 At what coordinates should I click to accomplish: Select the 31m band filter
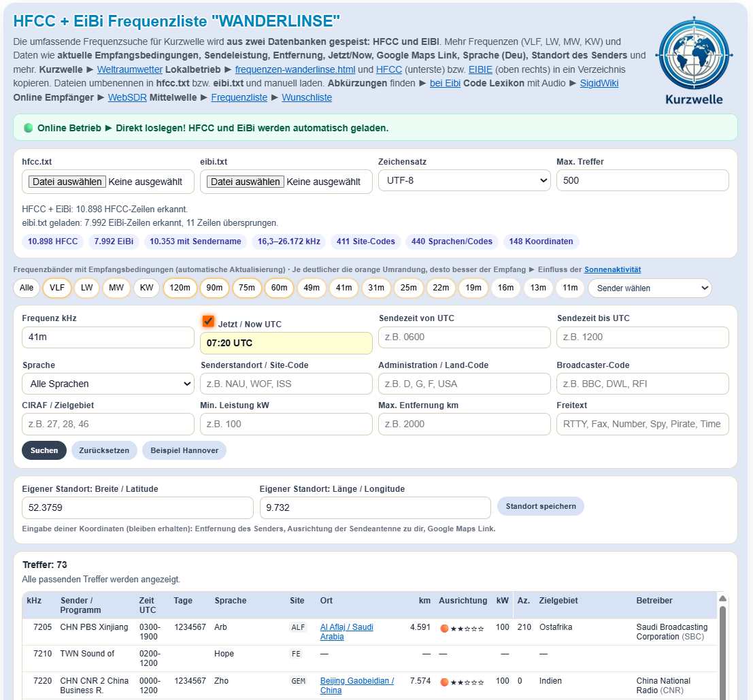pos(376,288)
